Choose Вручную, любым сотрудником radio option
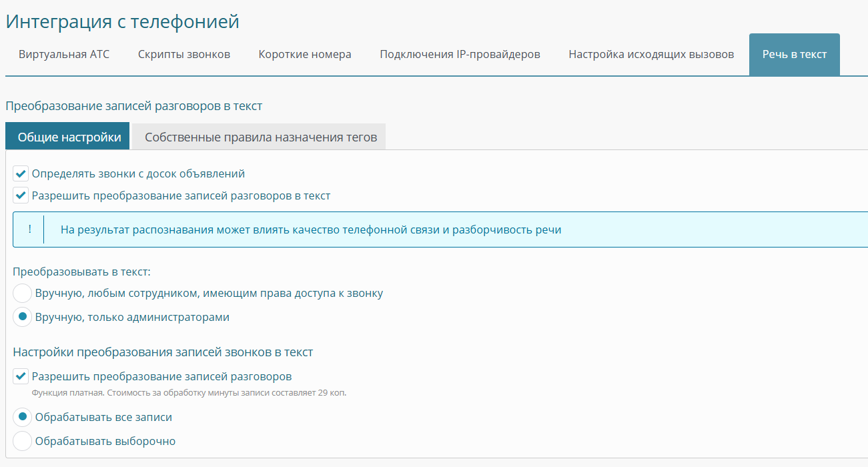This screenshot has width=868, height=467. [23, 294]
